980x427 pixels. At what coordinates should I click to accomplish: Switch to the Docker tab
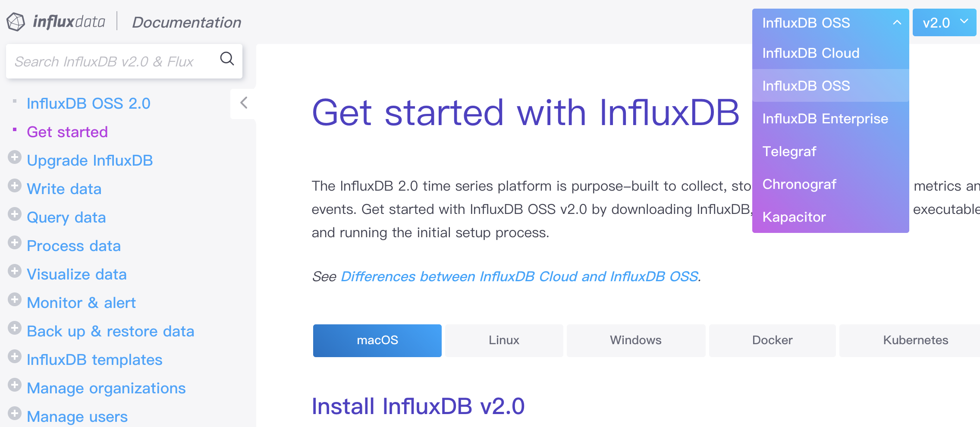(773, 340)
